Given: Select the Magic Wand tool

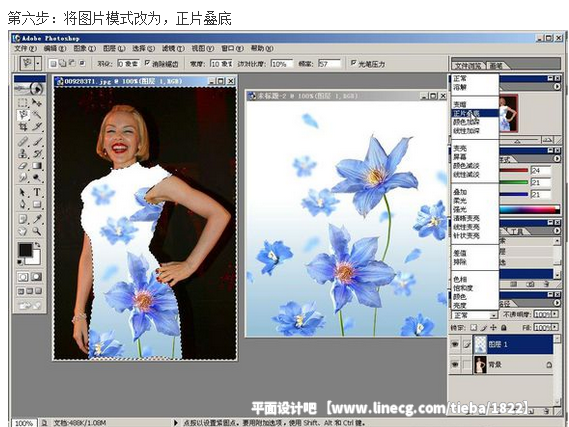Looking at the screenshot, I should pos(37,115).
